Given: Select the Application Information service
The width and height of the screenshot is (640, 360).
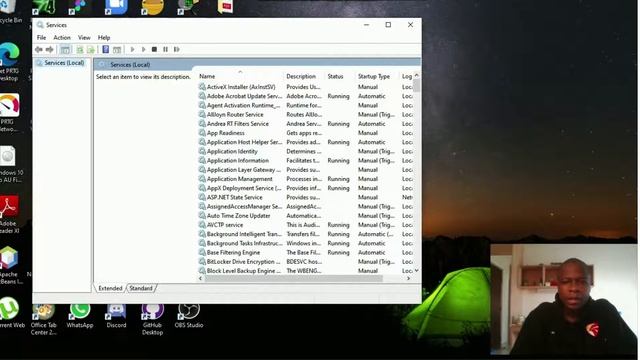Looking at the screenshot, I should coord(305,160).
